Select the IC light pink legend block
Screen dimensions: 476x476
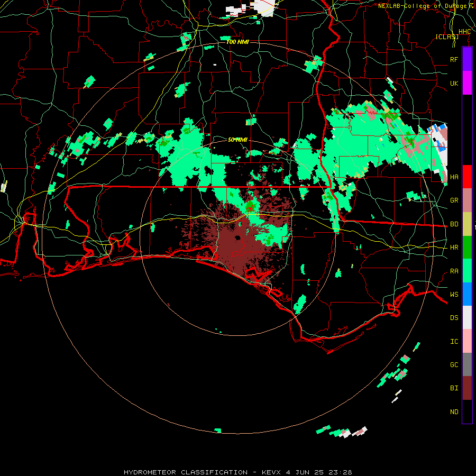click(x=467, y=341)
